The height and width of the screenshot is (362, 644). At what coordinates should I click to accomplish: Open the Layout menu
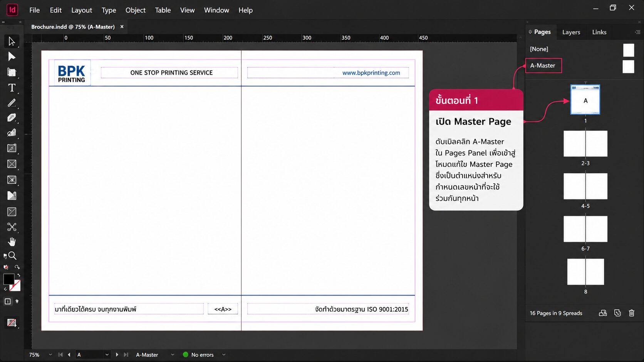82,10
